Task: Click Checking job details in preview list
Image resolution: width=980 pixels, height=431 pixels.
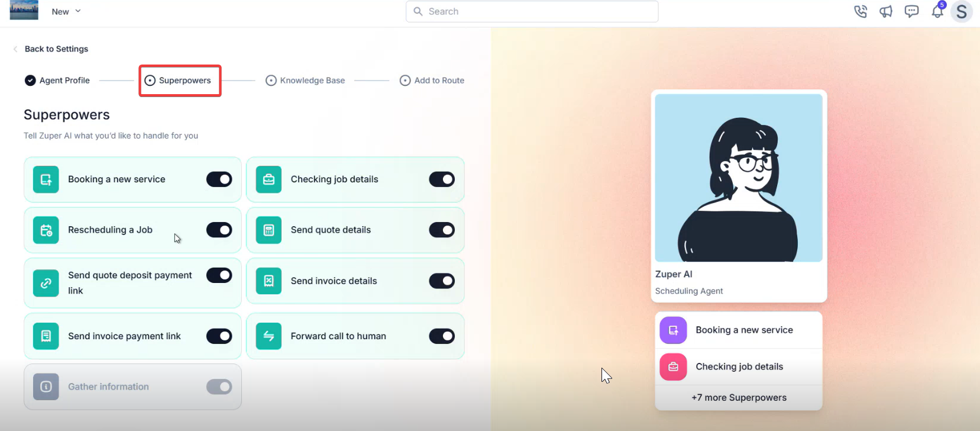Action: [x=739, y=367]
